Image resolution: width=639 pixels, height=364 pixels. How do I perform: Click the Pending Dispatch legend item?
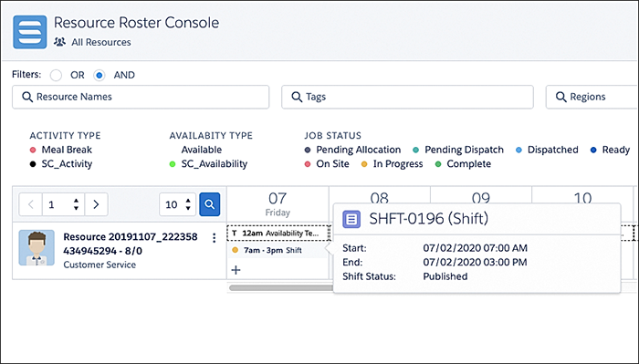[x=458, y=150]
